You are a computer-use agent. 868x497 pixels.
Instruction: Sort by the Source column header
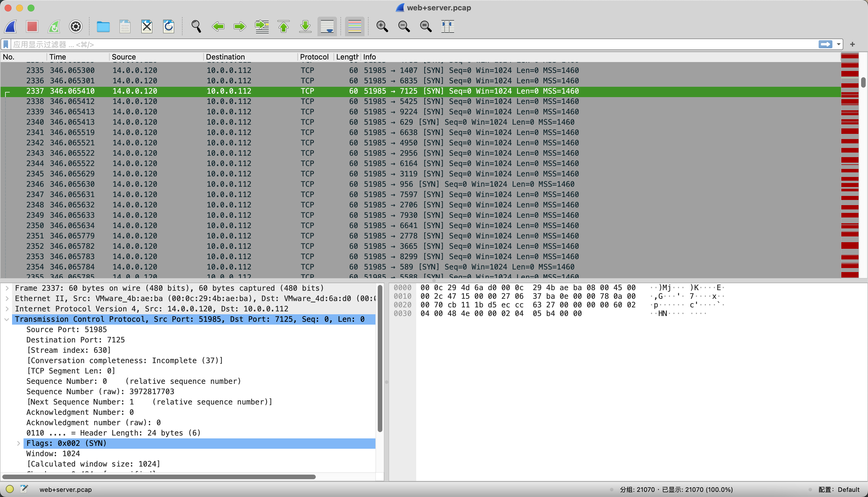coord(156,57)
